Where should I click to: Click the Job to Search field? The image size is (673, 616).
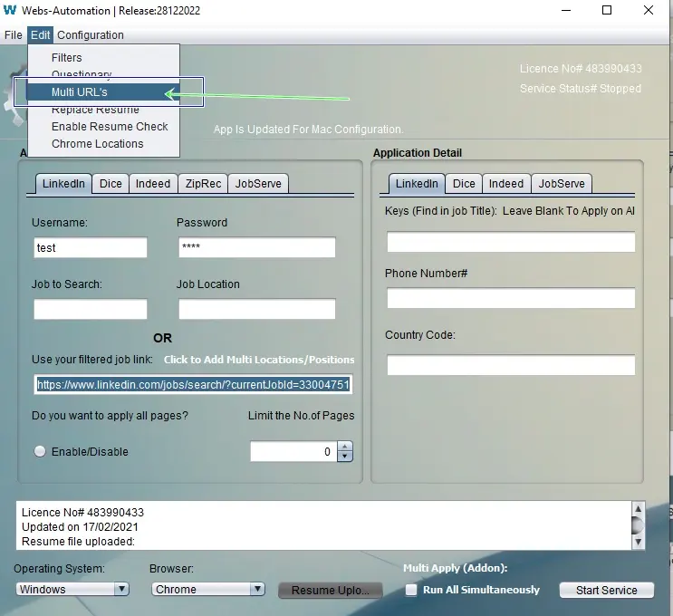[x=91, y=309]
